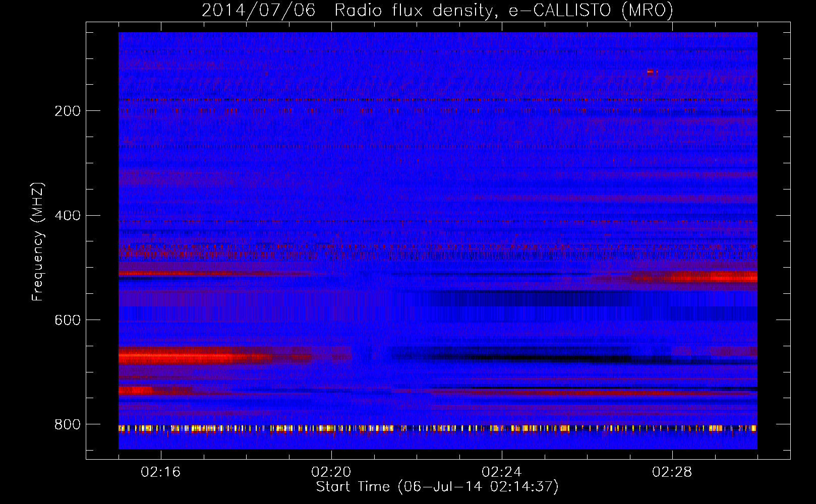
Task: Click the 200 frequency tick label
Action: point(68,111)
